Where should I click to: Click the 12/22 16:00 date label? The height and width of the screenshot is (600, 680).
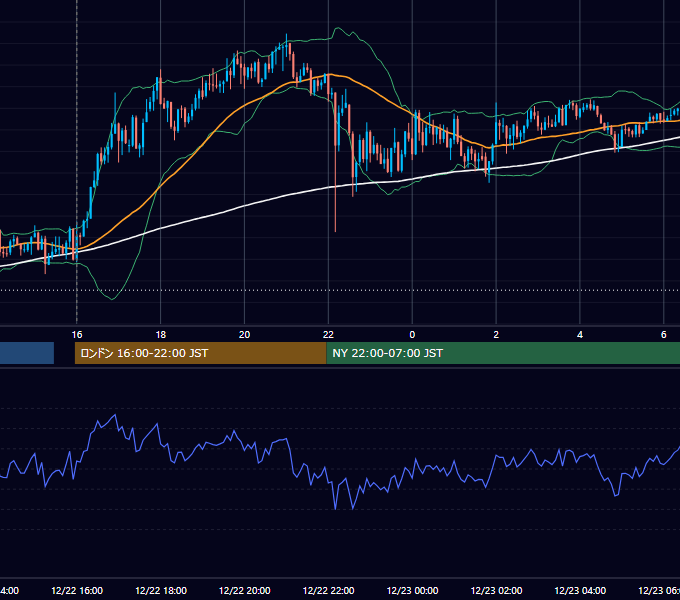(77, 590)
